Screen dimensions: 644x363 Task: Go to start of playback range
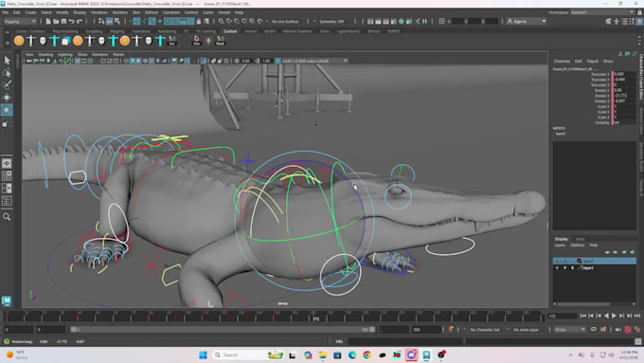(x=582, y=316)
